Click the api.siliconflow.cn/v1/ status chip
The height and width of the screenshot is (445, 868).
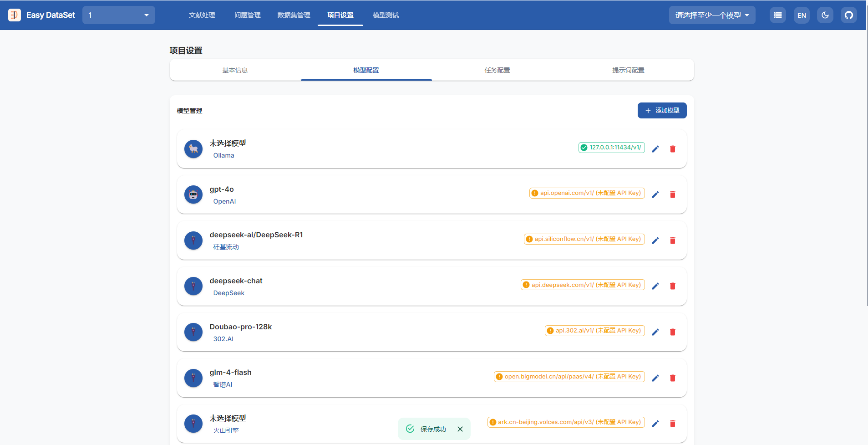(584, 239)
